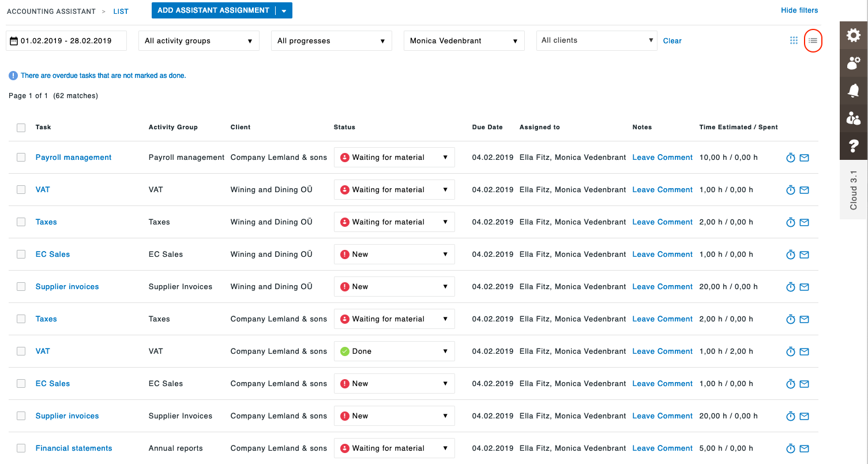Click the calendar icon in date filter
This screenshot has width=868, height=464.
tap(14, 40)
